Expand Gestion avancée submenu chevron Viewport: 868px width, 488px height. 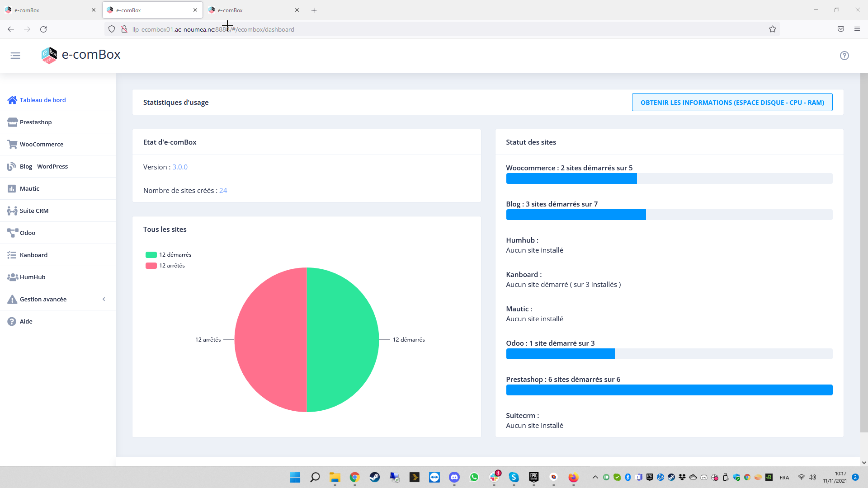(104, 299)
